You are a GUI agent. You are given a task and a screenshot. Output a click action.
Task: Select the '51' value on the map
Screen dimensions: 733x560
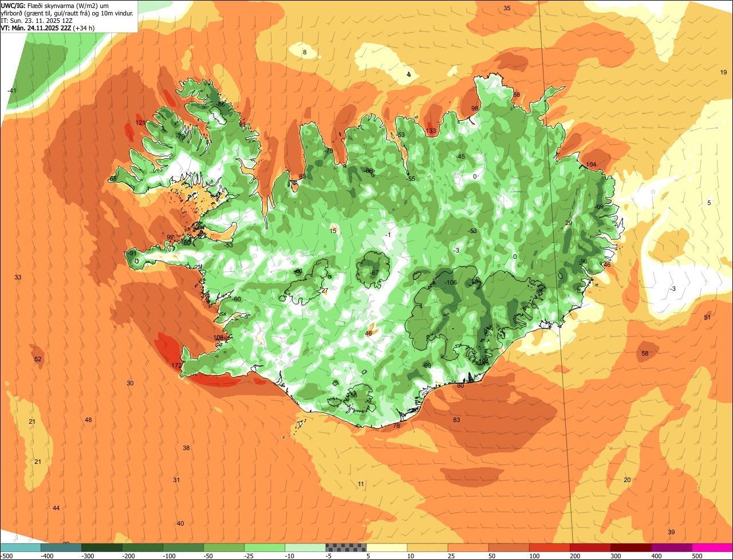(x=707, y=317)
